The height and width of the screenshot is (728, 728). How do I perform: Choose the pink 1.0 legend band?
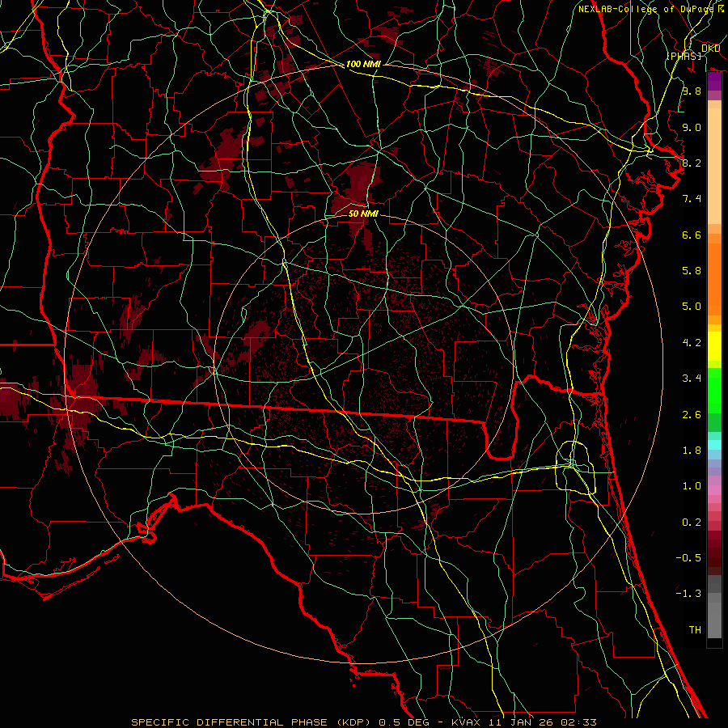click(714, 489)
